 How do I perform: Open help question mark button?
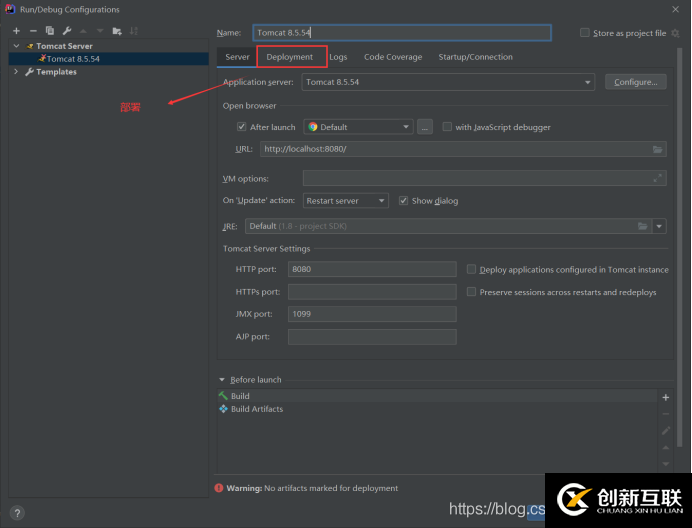coord(17,513)
